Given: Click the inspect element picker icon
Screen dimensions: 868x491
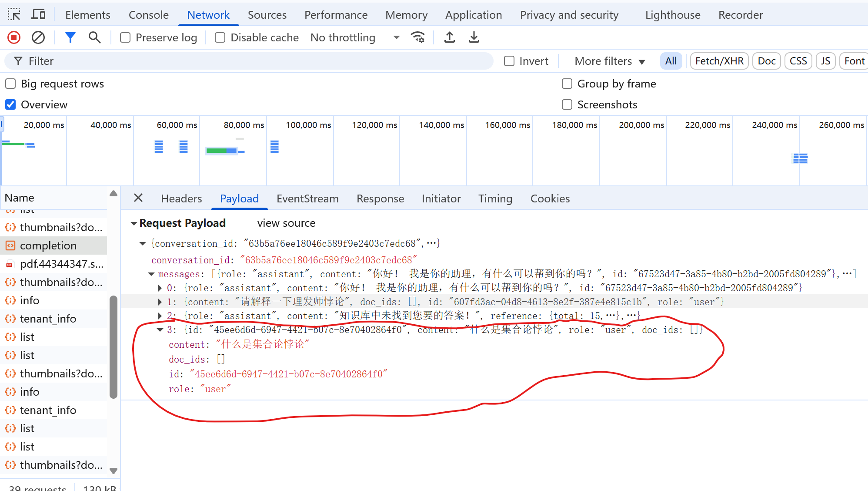Looking at the screenshot, I should [x=14, y=15].
